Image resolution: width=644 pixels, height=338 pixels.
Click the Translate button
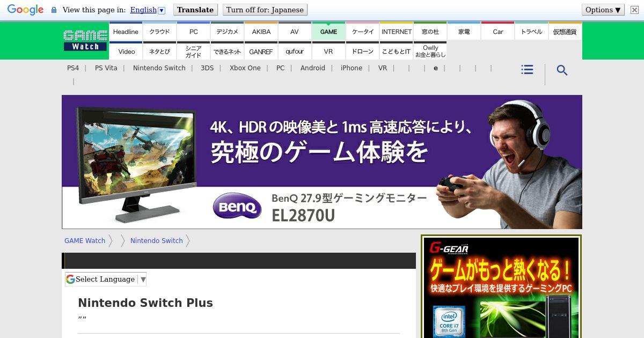pos(195,10)
